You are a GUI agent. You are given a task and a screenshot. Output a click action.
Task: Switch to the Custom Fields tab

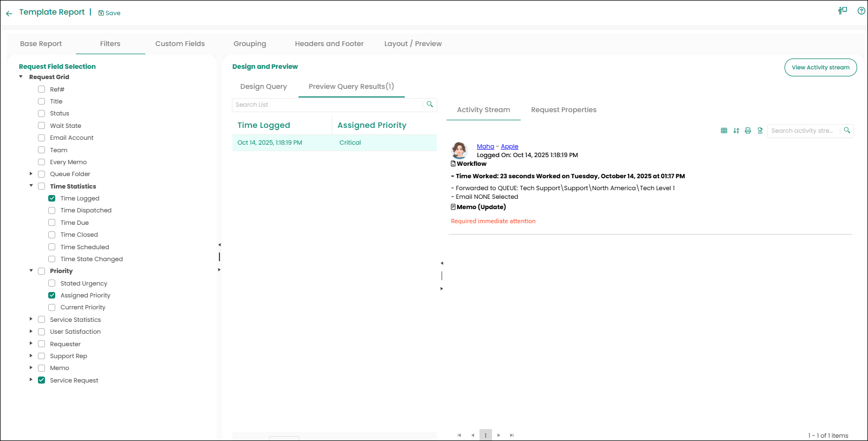tap(180, 44)
